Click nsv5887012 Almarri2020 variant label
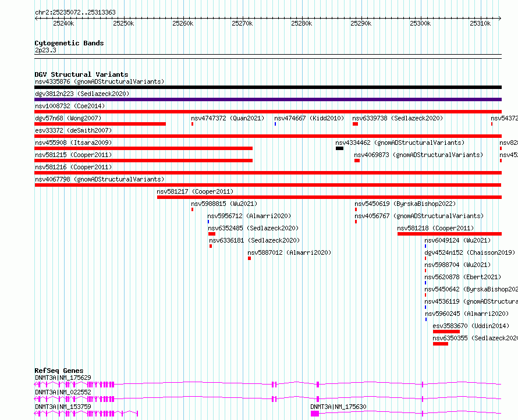Screen dimensions: 518x420 289,252
